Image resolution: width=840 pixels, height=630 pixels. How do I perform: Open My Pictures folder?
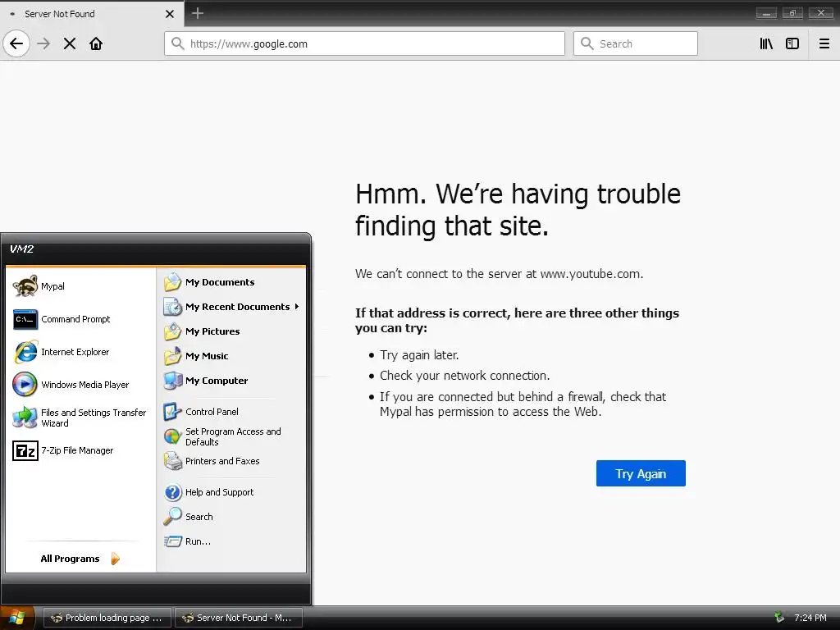[x=231, y=331]
